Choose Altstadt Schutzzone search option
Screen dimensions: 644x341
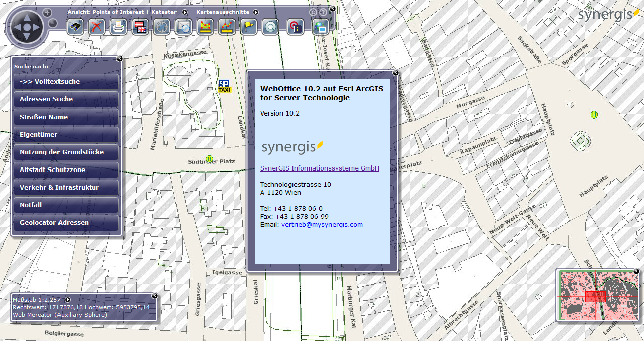coord(66,170)
